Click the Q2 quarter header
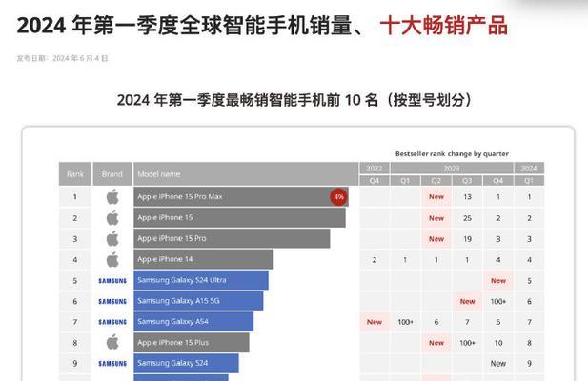Viewport: 588px width, 381px height. [x=436, y=181]
